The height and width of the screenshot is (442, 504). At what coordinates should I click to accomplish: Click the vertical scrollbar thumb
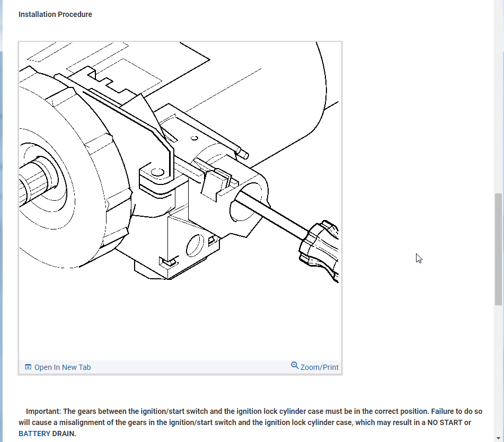[498, 249]
